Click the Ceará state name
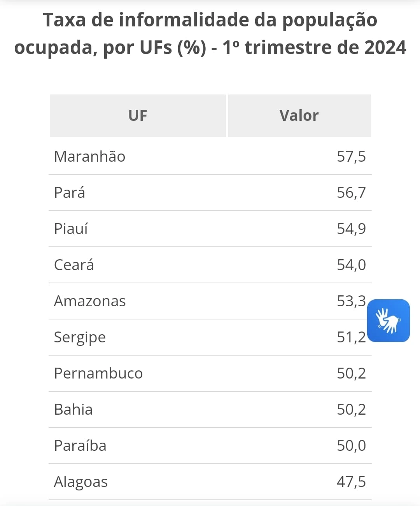This screenshot has width=420, height=506. click(x=74, y=265)
